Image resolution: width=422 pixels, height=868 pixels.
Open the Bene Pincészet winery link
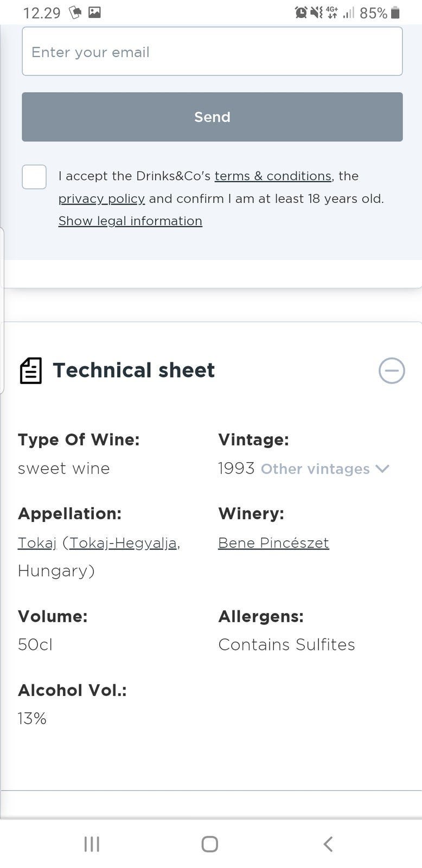273,543
